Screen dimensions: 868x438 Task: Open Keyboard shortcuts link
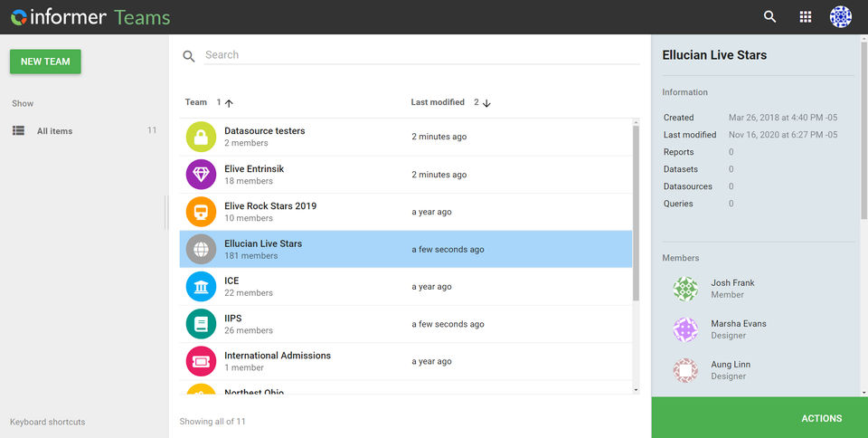coord(47,422)
